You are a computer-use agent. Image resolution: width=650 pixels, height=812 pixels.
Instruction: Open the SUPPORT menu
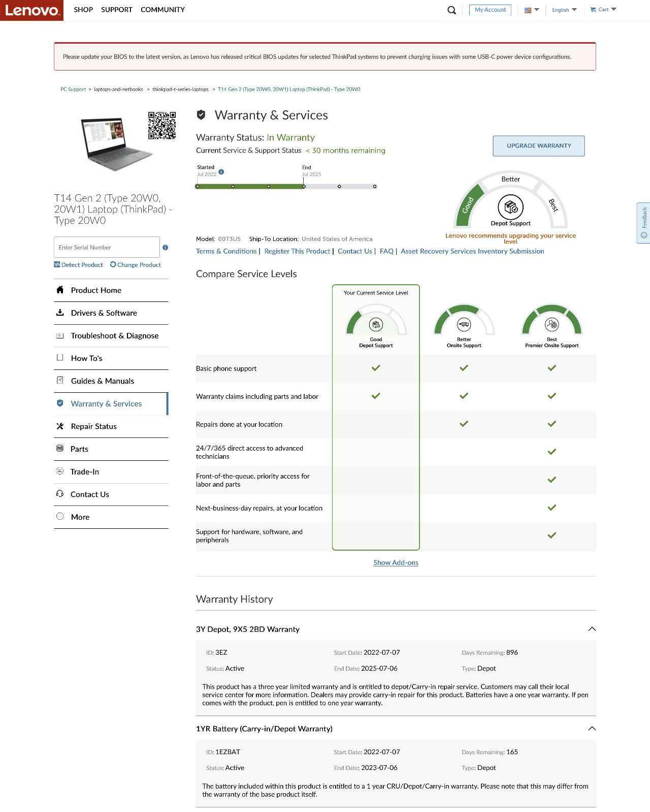click(117, 10)
